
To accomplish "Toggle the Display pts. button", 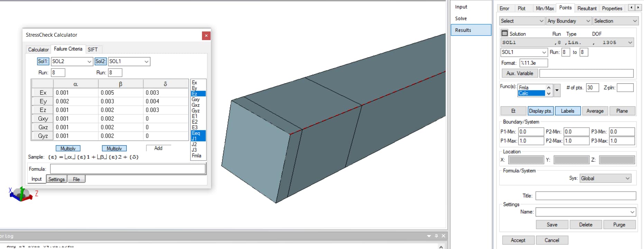I will pos(540,111).
